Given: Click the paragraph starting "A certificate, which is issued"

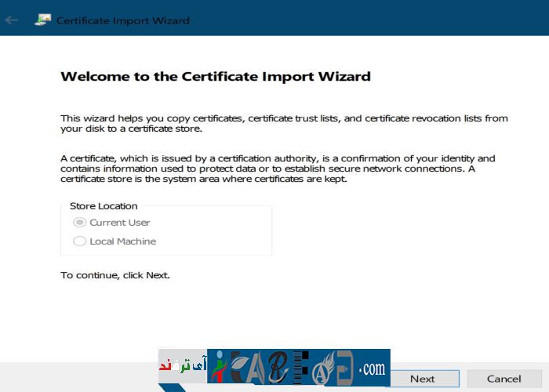Looking at the screenshot, I should tap(278, 169).
